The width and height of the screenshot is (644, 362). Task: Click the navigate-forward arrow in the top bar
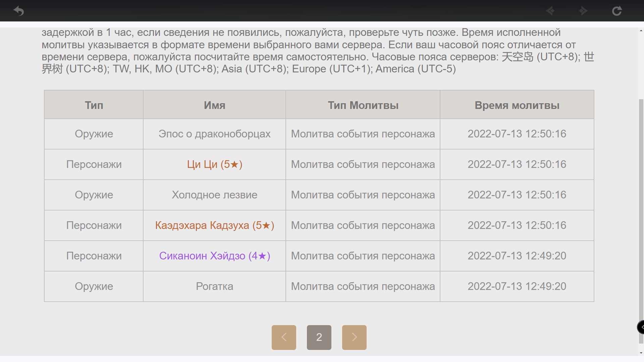click(x=584, y=11)
